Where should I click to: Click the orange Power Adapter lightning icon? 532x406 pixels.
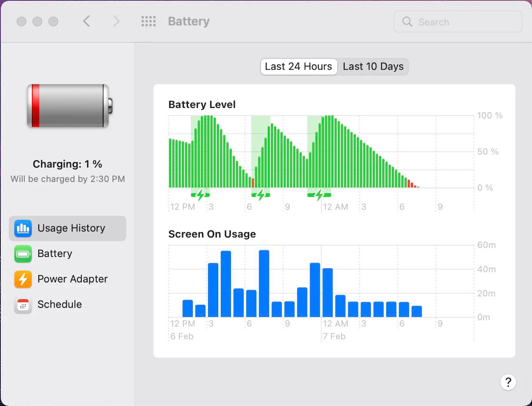click(23, 279)
